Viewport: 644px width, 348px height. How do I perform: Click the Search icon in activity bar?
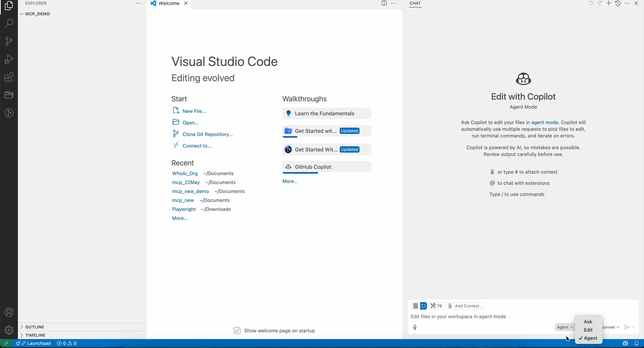pos(9,24)
